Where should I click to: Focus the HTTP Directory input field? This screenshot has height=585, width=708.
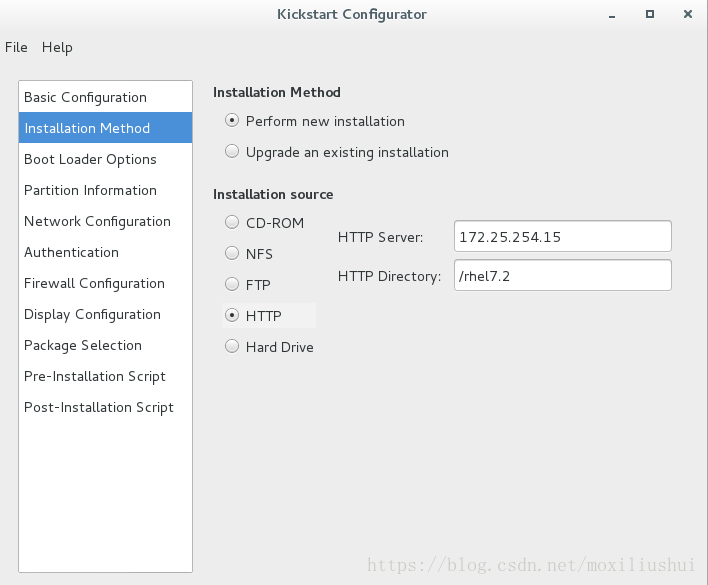563,275
